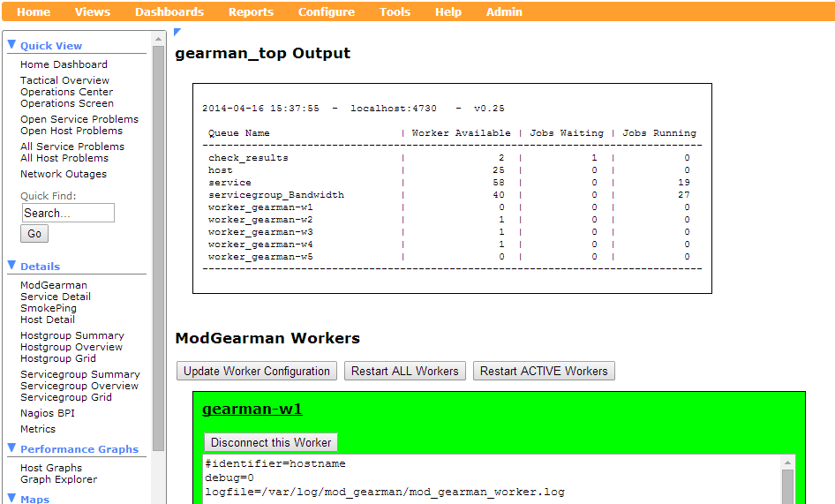Collapse the Quick View section arrow
The image size is (835, 504).
pyautogui.click(x=11, y=44)
